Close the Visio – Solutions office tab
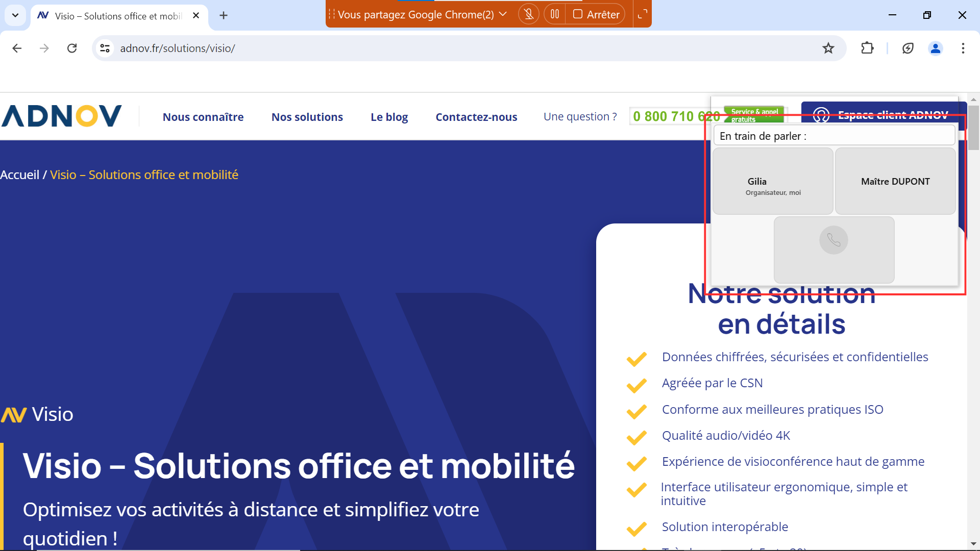Image resolution: width=980 pixels, height=551 pixels. coord(196,15)
